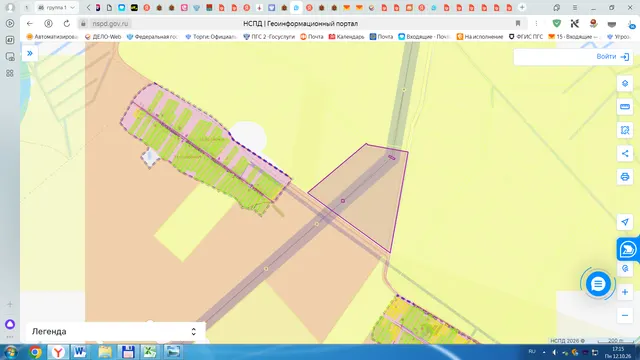
Task: Activate the area selection search tool
Action: (624, 130)
